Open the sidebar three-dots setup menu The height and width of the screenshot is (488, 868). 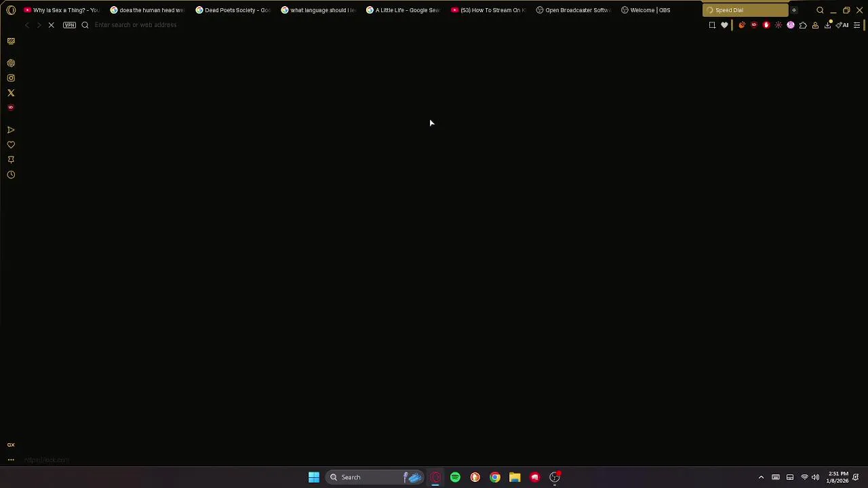click(x=11, y=460)
